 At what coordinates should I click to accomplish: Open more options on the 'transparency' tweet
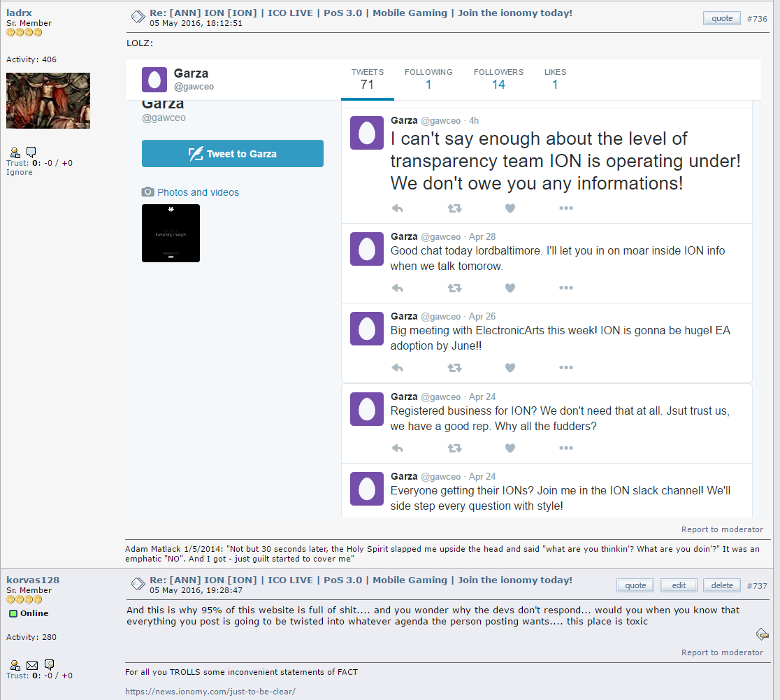click(x=566, y=208)
